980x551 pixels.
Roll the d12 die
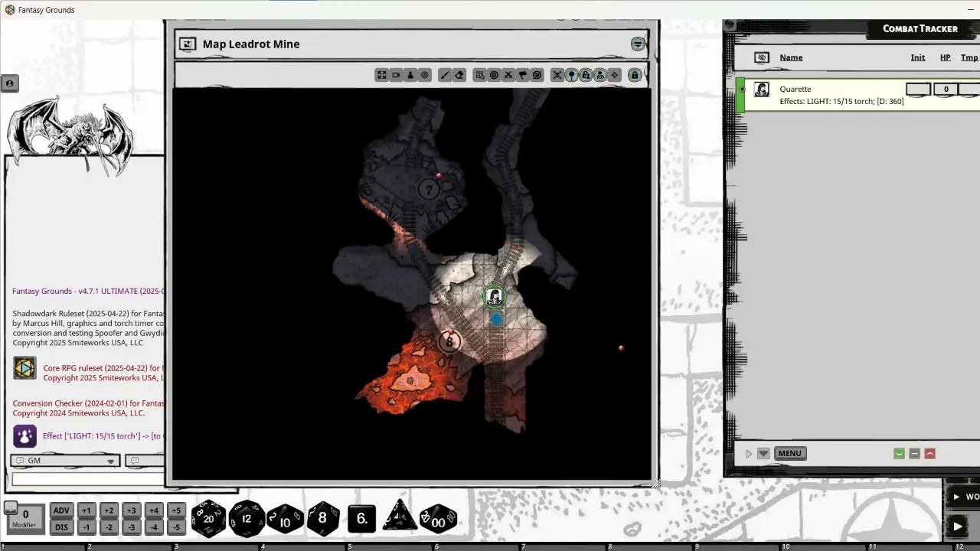click(x=247, y=519)
